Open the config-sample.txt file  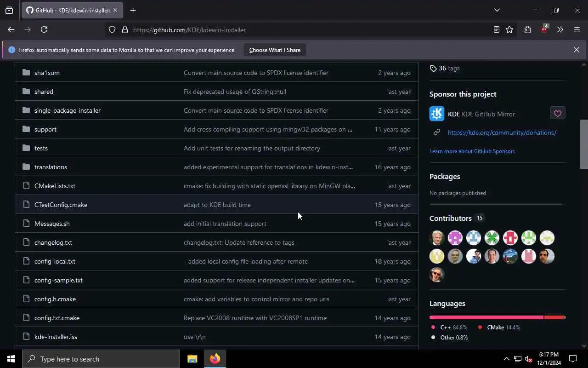click(58, 280)
